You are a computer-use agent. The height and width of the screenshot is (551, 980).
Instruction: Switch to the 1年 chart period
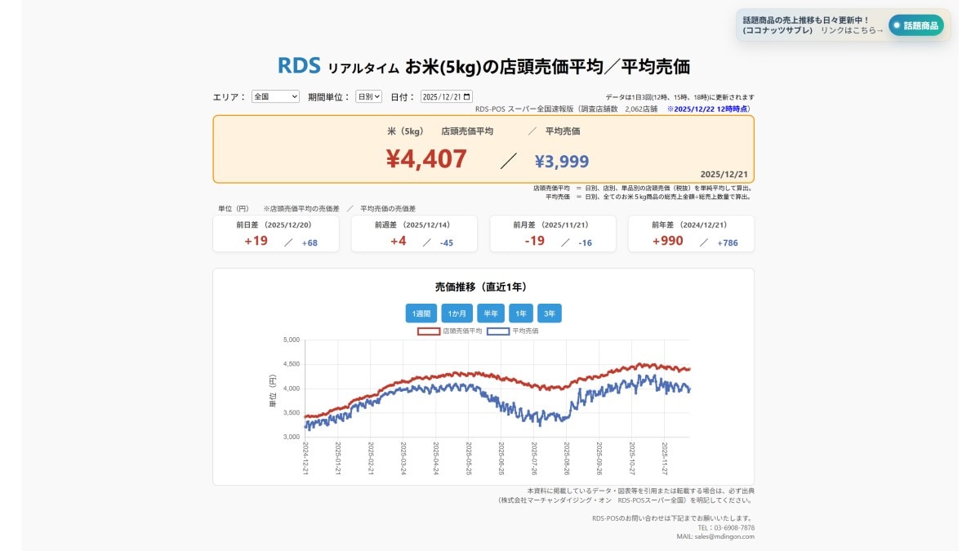pos(523,313)
